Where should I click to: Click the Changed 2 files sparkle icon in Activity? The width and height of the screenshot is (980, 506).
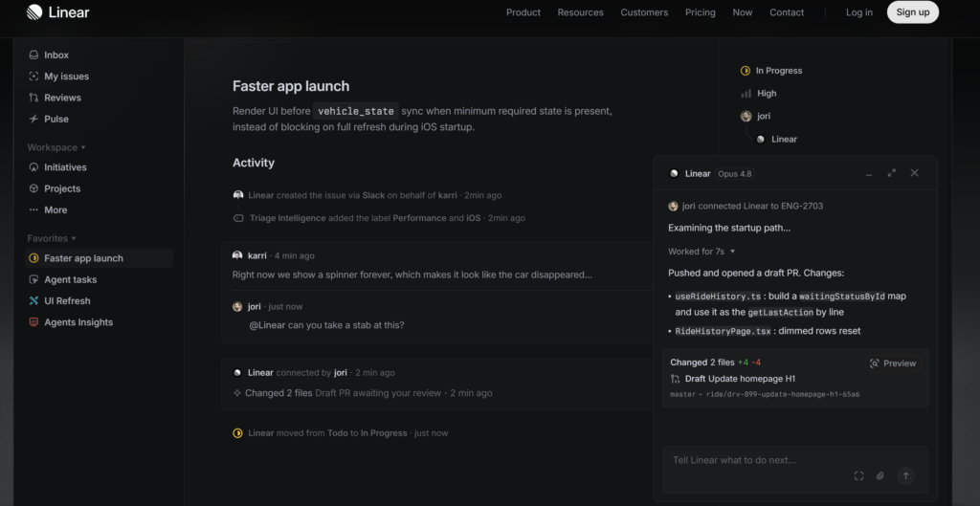pos(237,393)
